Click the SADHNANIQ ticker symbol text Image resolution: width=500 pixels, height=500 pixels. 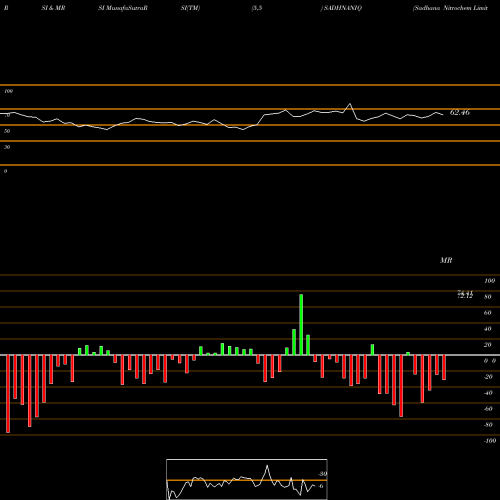pos(343,8)
